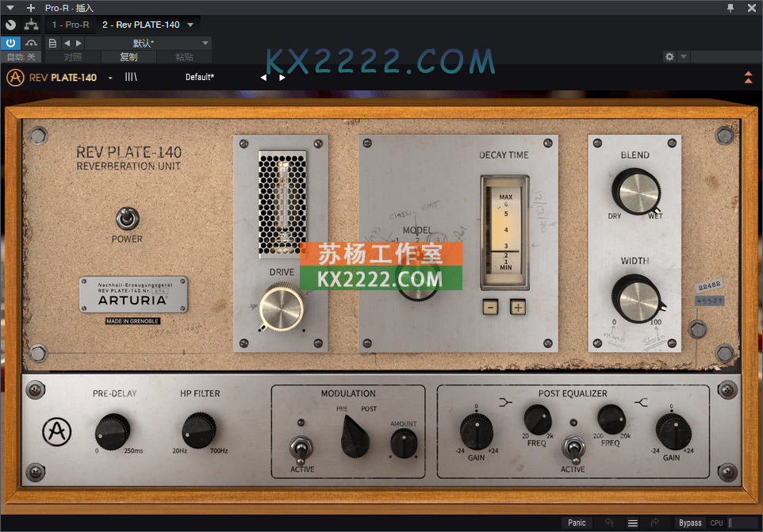Collapse the advanced panel with orange arrows
The height and width of the screenshot is (532, 763).
pyautogui.click(x=749, y=77)
